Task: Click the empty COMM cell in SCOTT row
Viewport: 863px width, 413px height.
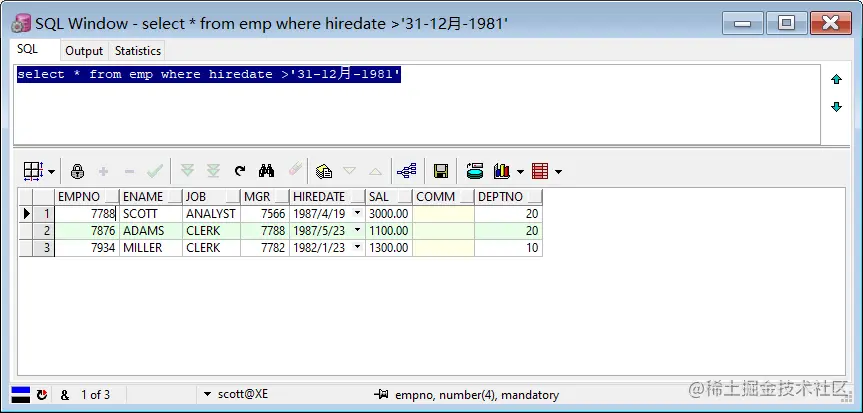Action: pyautogui.click(x=444, y=214)
